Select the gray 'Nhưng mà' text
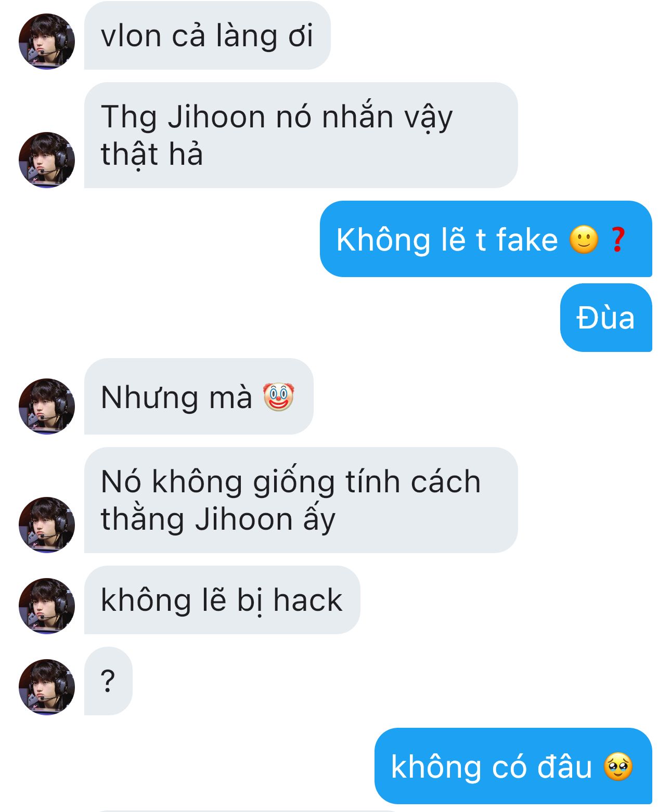This screenshot has width=671, height=812. (x=176, y=398)
